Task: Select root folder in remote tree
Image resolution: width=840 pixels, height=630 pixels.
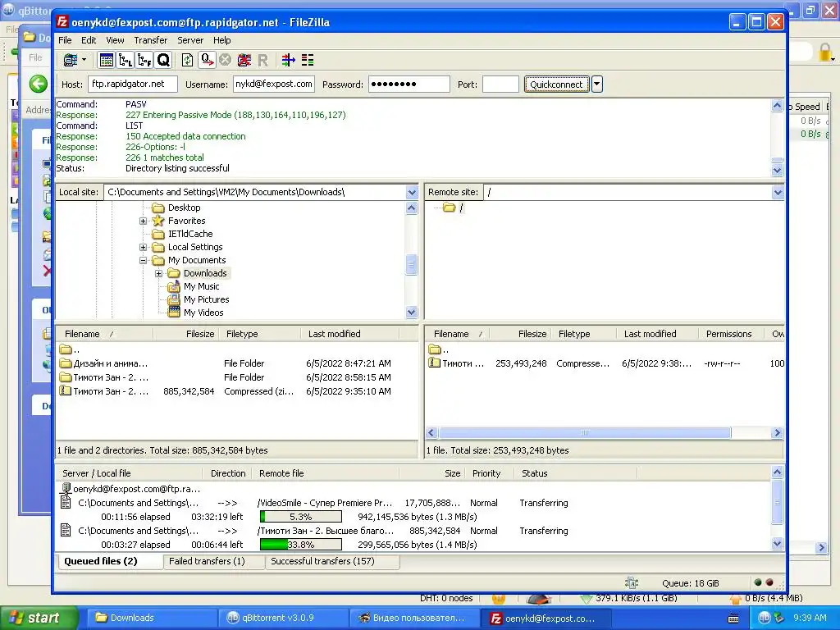Action: pyautogui.click(x=454, y=208)
